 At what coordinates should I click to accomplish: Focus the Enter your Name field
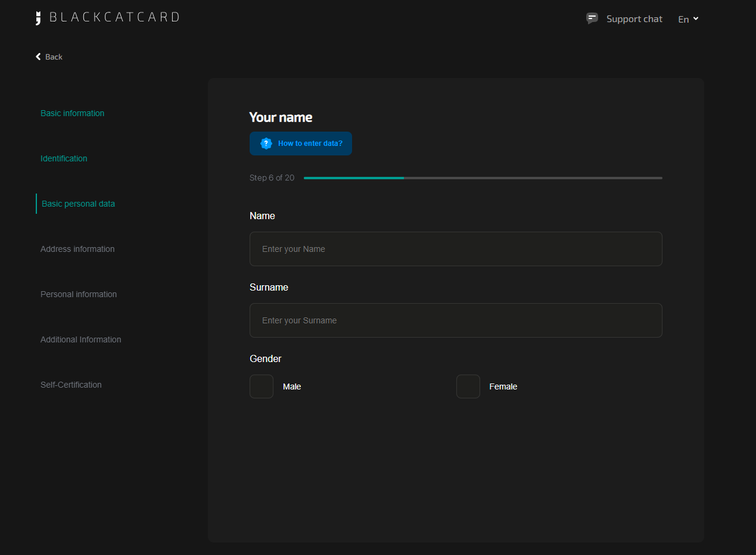456,249
